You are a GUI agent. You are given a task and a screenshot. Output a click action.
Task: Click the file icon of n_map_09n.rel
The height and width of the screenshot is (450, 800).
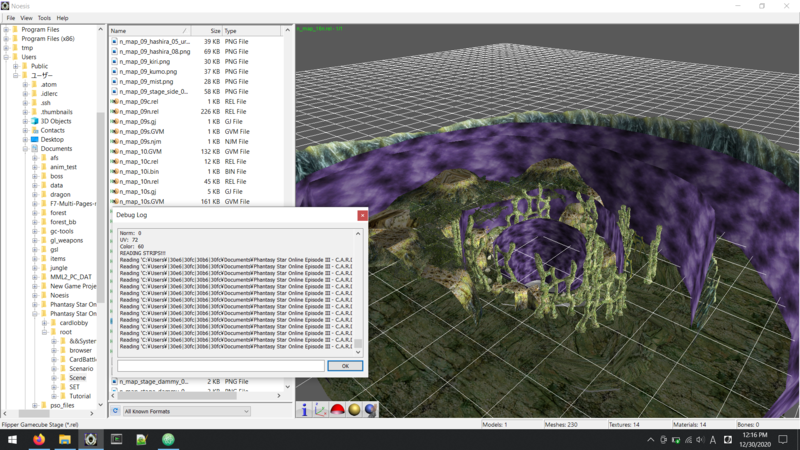click(x=115, y=111)
